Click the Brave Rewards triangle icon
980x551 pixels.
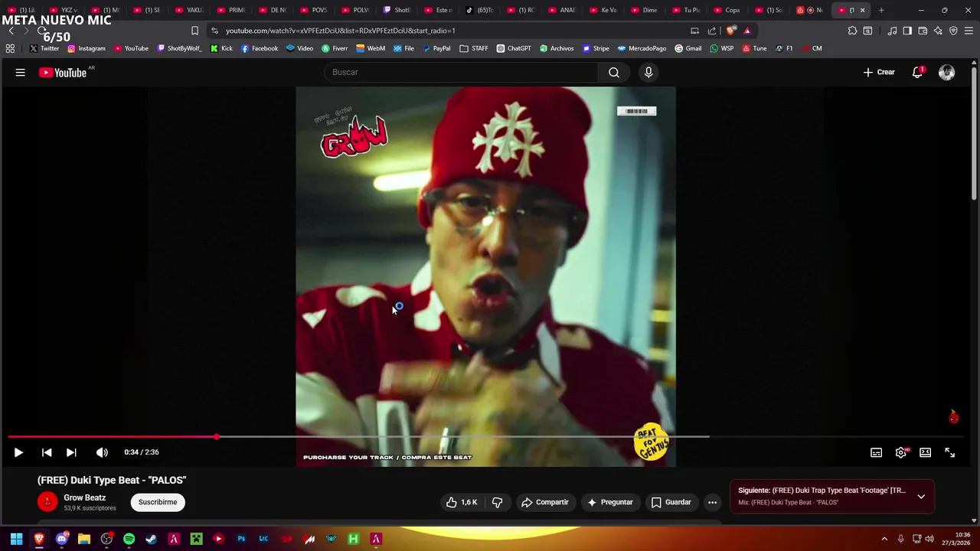[747, 31]
